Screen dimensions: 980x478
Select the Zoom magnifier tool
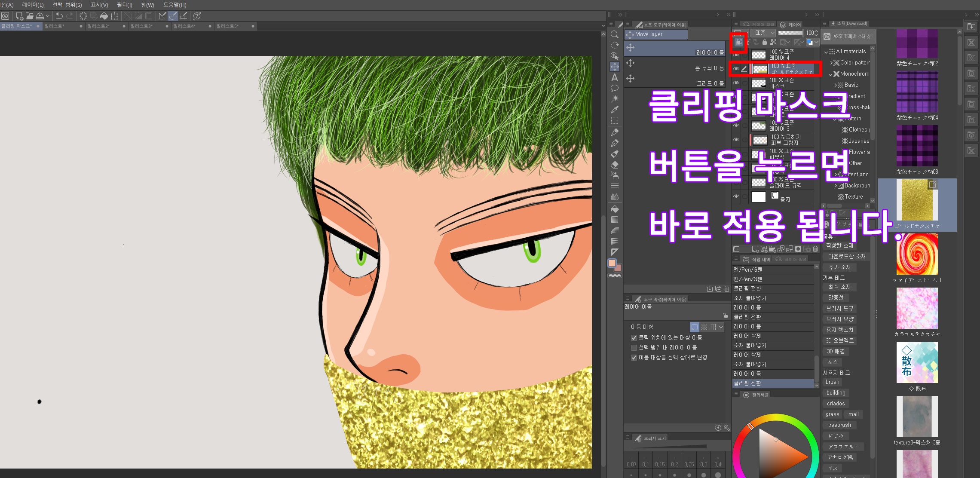click(615, 34)
